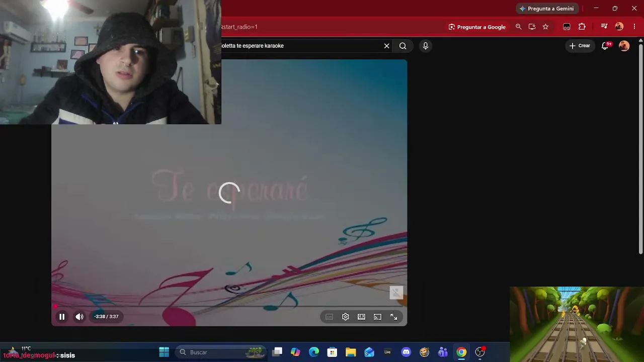This screenshot has height=362, width=644.
Task: Open Task View on the taskbar
Action: [x=277, y=352]
